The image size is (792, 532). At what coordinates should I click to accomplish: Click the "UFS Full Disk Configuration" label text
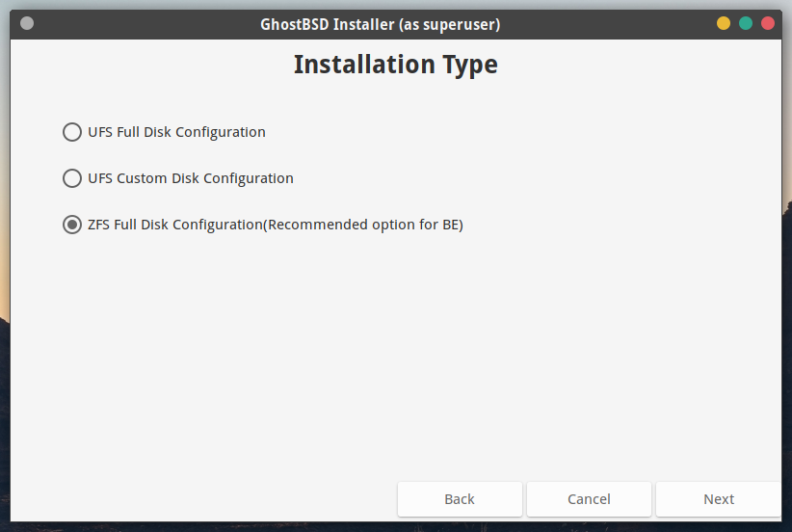[176, 132]
